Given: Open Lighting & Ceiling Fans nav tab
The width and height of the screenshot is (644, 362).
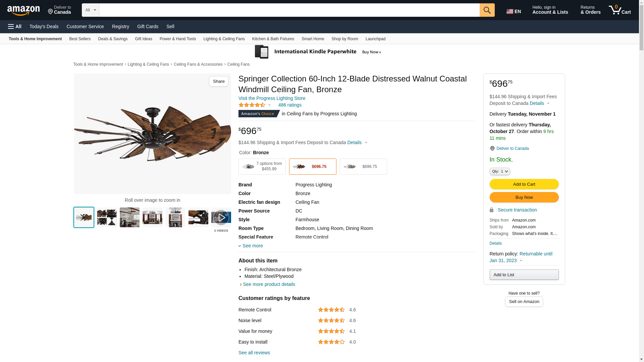Looking at the screenshot, I should pyautogui.click(x=224, y=39).
